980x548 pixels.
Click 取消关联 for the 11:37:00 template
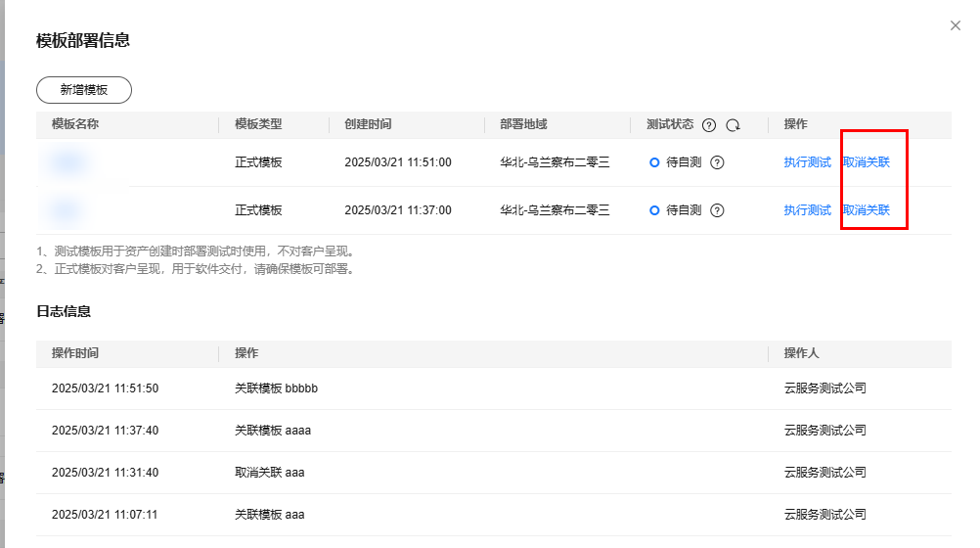pos(867,210)
